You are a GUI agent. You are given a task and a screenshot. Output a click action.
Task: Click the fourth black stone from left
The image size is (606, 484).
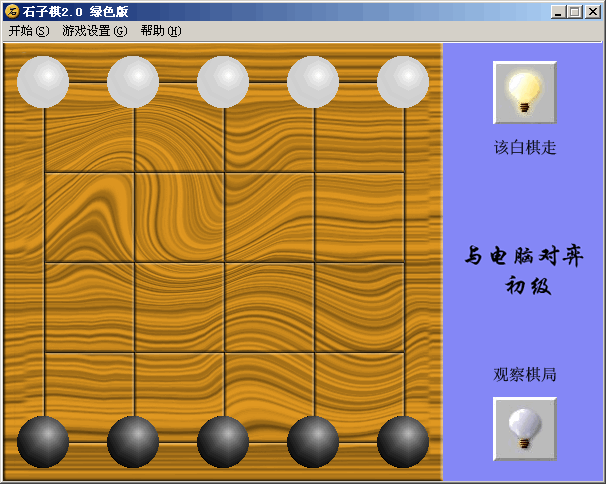pyautogui.click(x=313, y=442)
